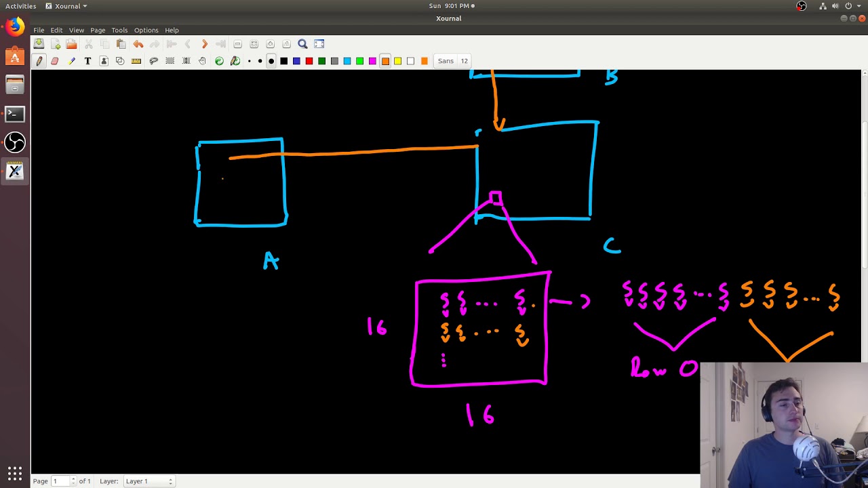
Task: Go to the next page
Action: [x=204, y=44]
